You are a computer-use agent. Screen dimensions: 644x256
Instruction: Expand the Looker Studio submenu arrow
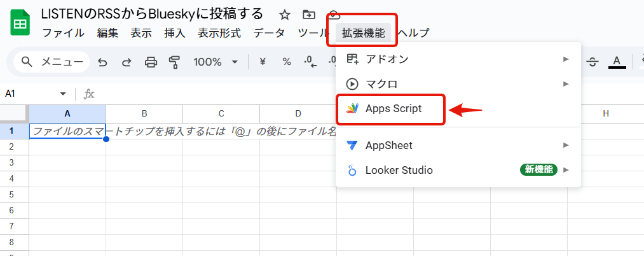point(566,169)
